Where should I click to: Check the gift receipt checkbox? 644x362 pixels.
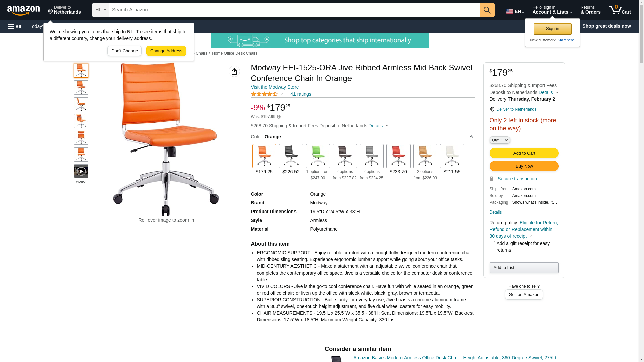click(x=493, y=243)
